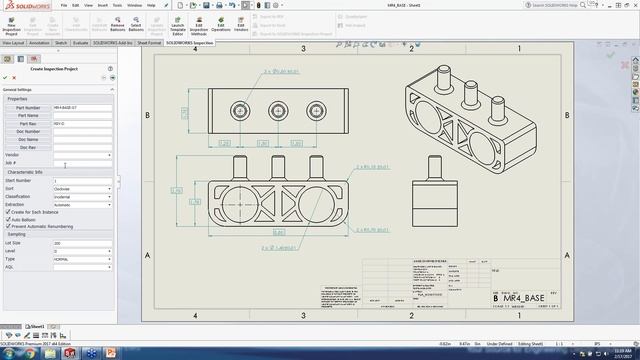Screen dimensions: 640x360
Task: Click New Inspection Project icon
Action: [x=11, y=26]
